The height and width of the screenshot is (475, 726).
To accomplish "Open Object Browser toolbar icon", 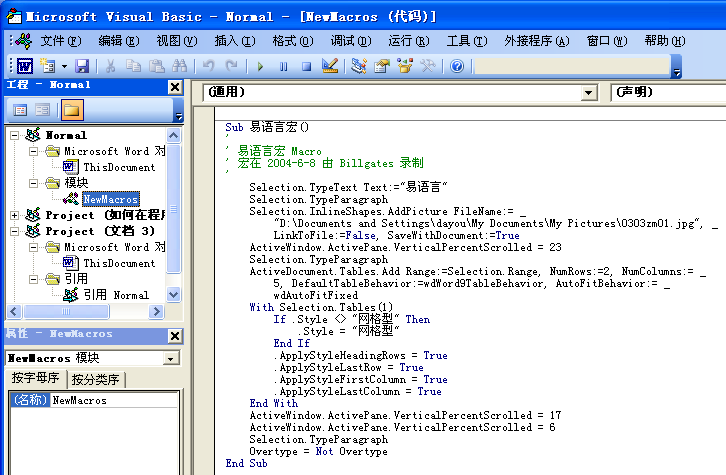I will 405,66.
